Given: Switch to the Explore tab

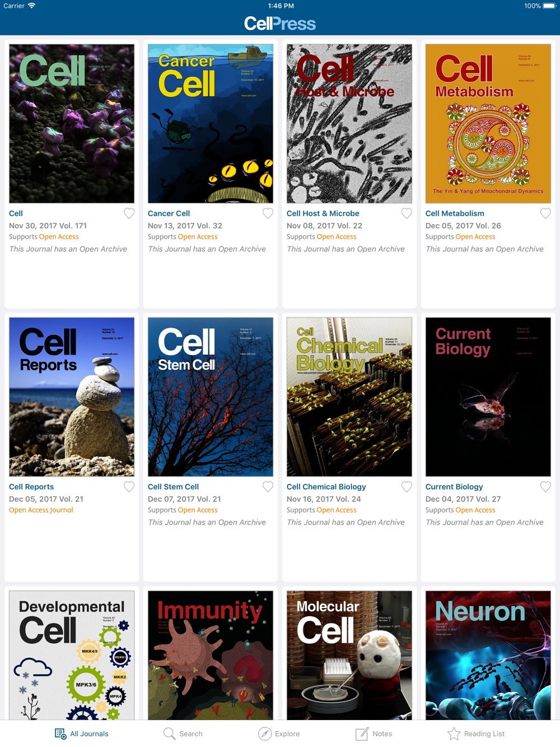Looking at the screenshot, I should coord(279,734).
